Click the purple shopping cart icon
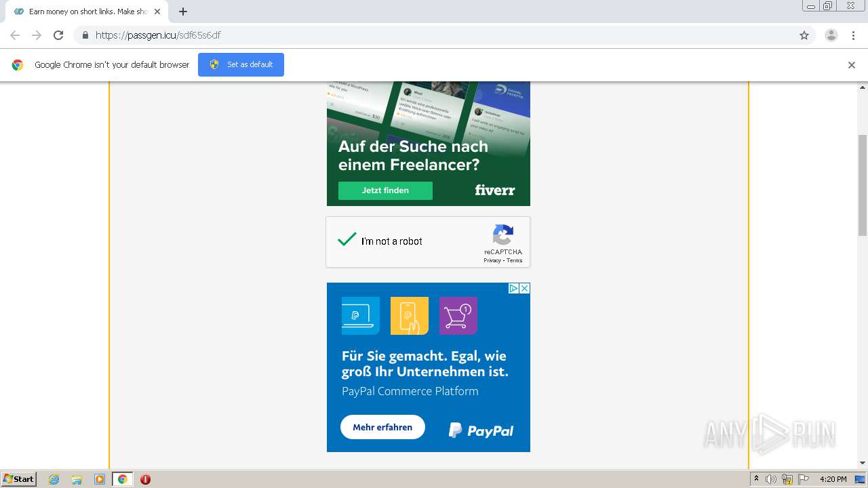 click(x=458, y=316)
